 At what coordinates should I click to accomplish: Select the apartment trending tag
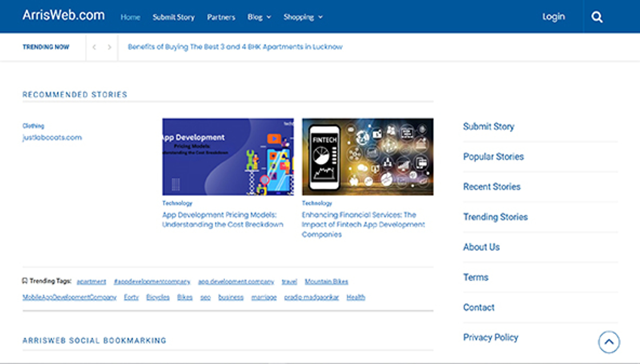pos(91,282)
